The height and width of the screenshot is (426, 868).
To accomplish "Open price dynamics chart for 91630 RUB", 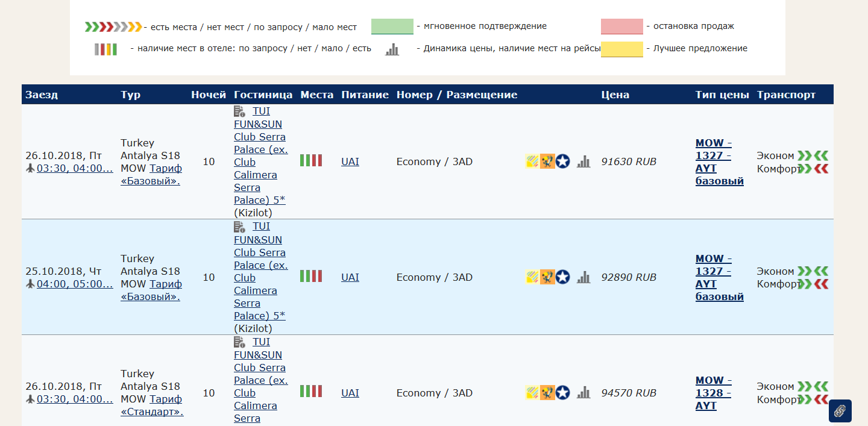I will pyautogui.click(x=583, y=161).
